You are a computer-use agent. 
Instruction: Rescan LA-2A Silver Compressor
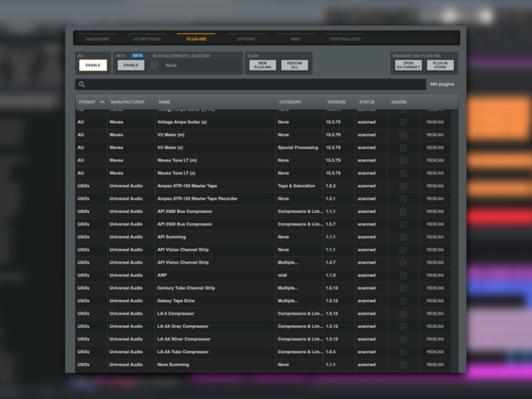(435, 339)
